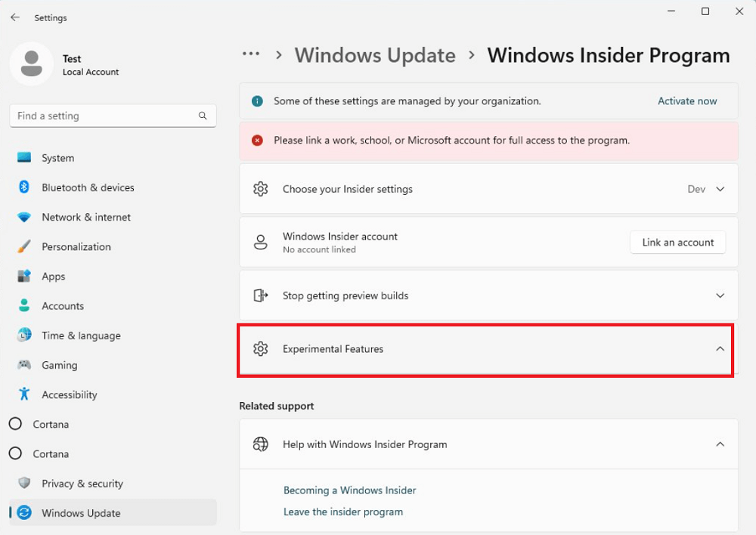Click the person icon for Windows Insider account
This screenshot has width=756, height=535.
click(260, 243)
